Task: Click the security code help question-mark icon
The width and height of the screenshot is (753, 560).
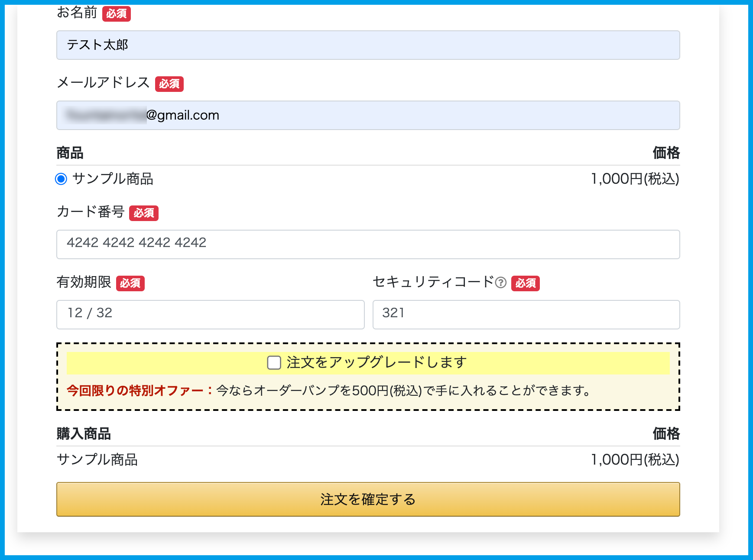Action: coord(500,283)
